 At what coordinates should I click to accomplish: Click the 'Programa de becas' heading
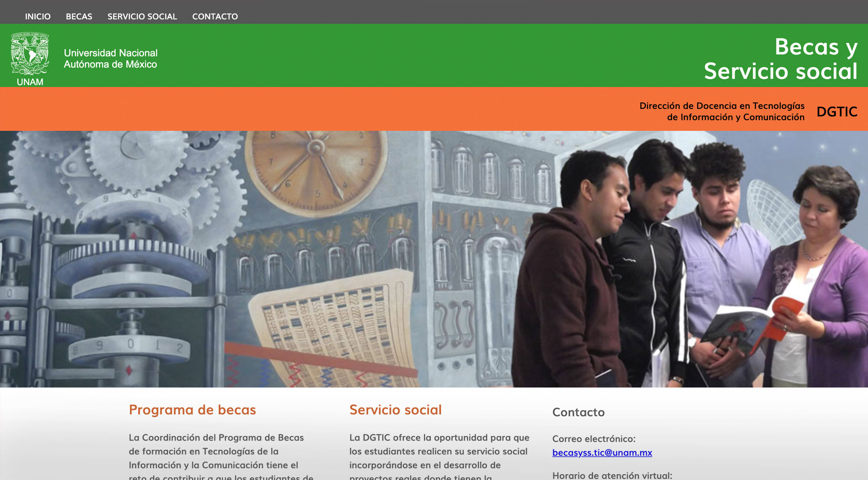click(192, 410)
